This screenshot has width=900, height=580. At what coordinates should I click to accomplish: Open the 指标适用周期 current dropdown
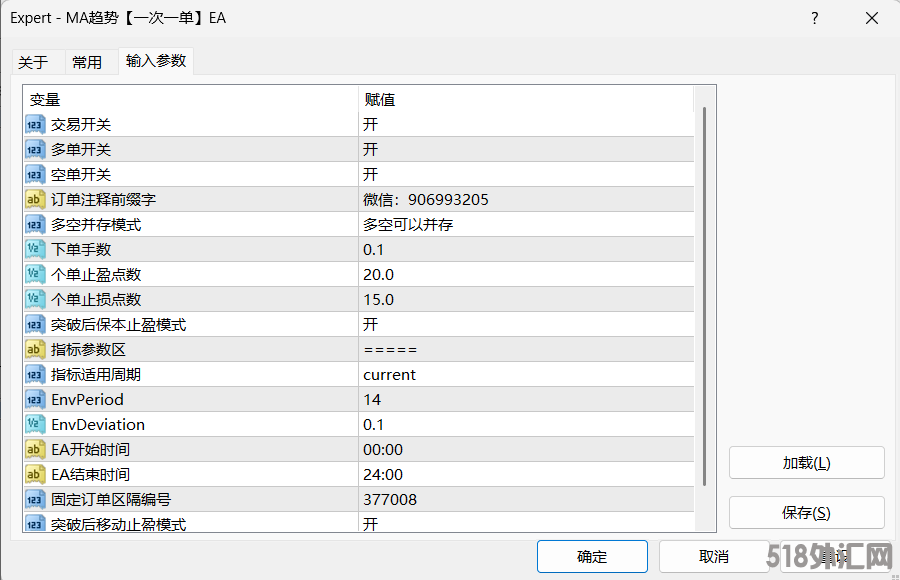pyautogui.click(x=526, y=375)
